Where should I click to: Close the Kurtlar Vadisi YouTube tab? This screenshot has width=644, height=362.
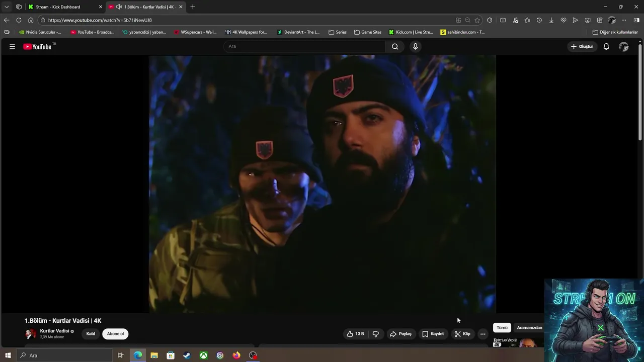[181, 7]
